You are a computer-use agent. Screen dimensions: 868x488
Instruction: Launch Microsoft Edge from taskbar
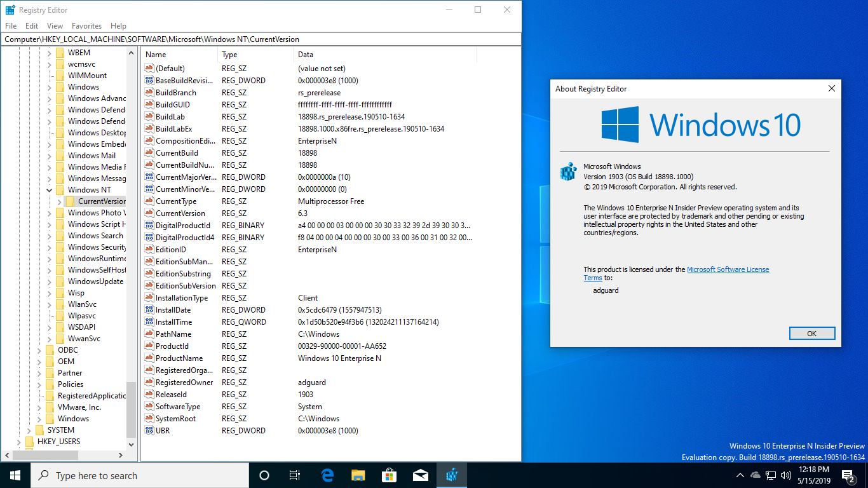pos(328,475)
